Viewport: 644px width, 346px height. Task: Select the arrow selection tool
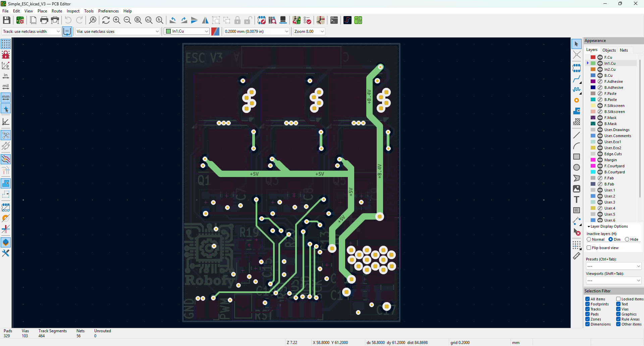coord(577,44)
